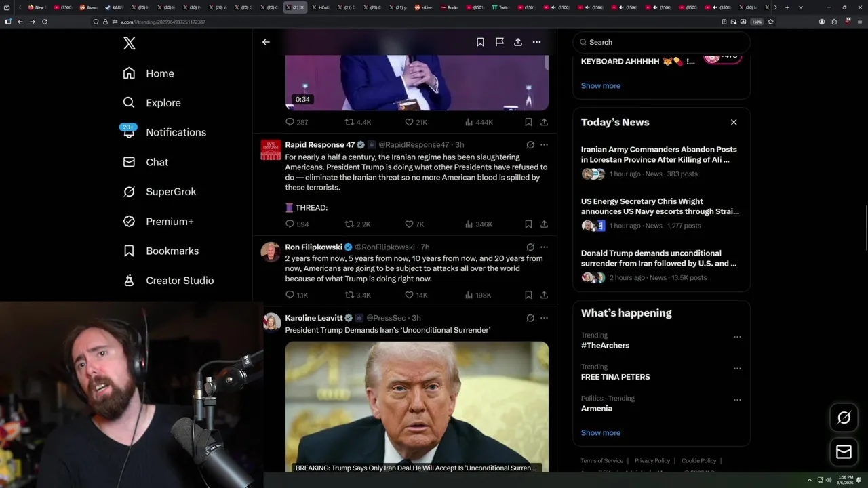Screen dimensions: 868x488
Task: Click the Privacy Policy footer link
Action: coord(652,461)
